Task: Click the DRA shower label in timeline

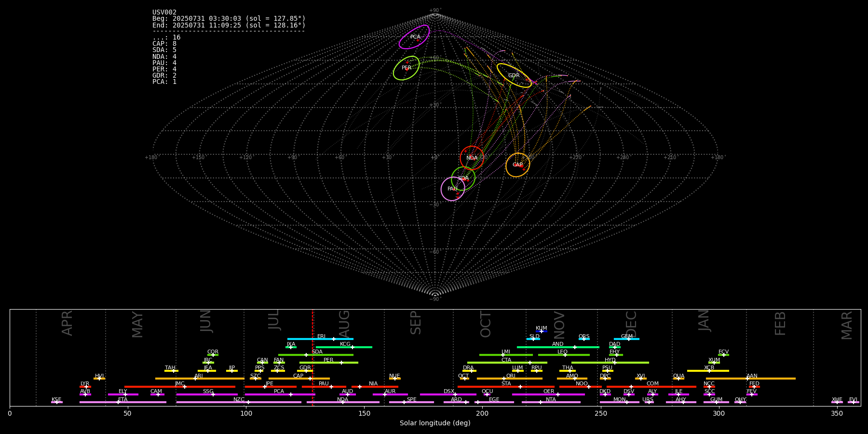Action: [x=468, y=368]
